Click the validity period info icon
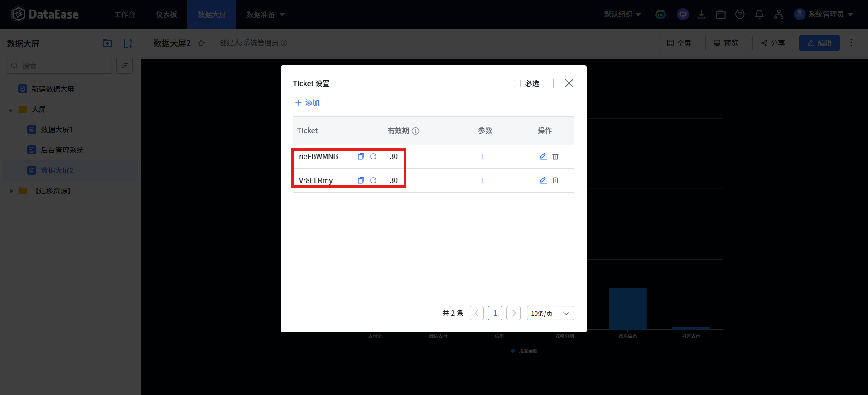Screen dimensions: 868x395 click(x=415, y=131)
